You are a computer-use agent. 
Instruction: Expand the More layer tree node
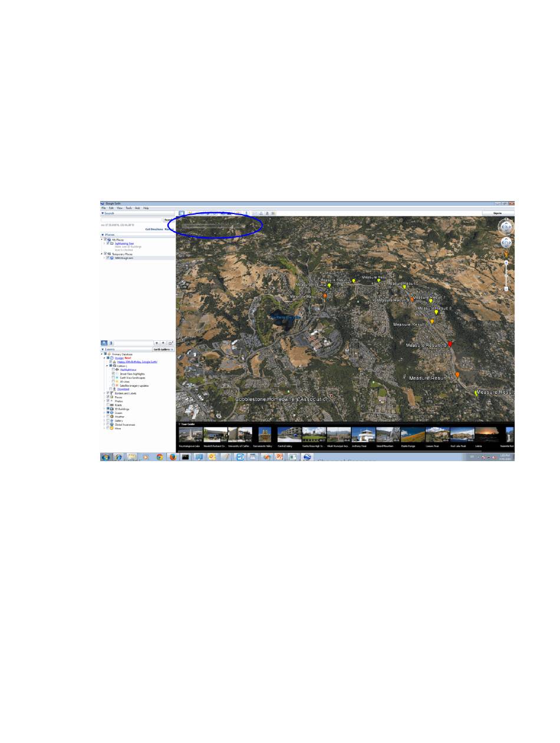click(104, 428)
